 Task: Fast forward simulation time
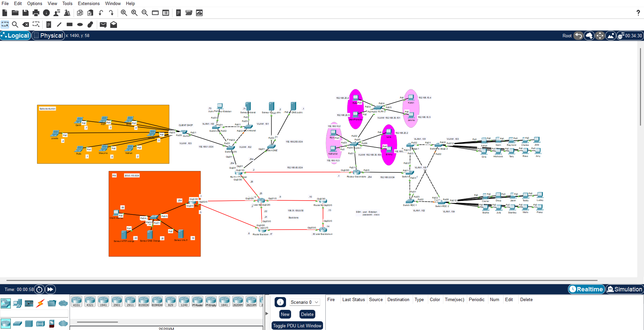tap(50, 289)
